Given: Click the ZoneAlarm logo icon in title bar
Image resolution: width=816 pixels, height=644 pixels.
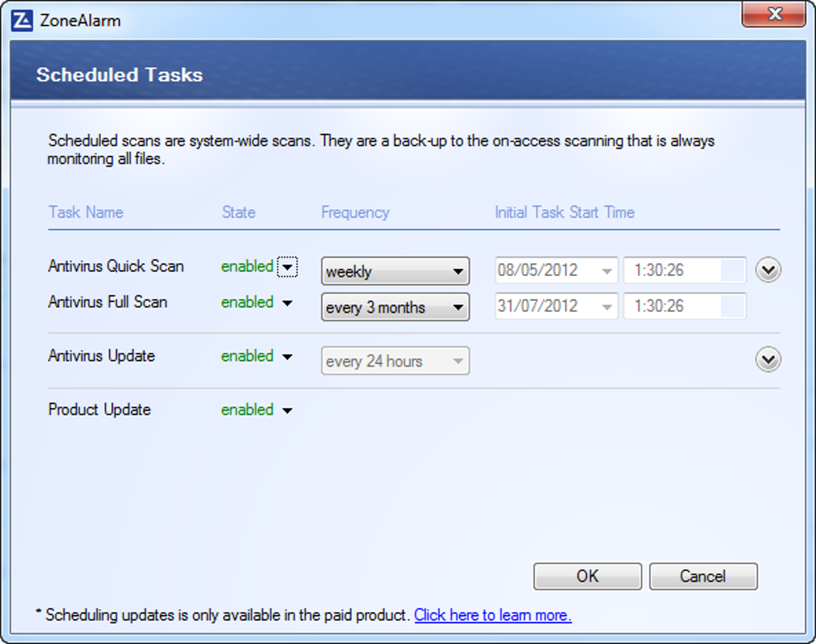Looking at the screenshot, I should click(22, 21).
